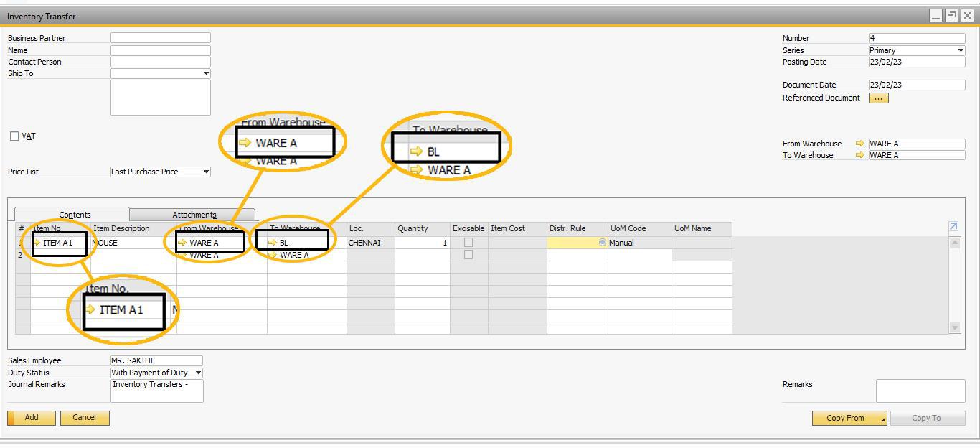Viewport: 980px width, 448px height.
Task: Click the UoM Code column header
Action: 639,229
